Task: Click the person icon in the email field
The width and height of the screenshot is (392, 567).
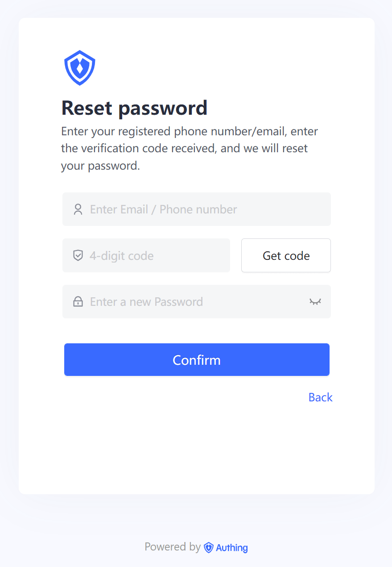Action: coord(78,209)
